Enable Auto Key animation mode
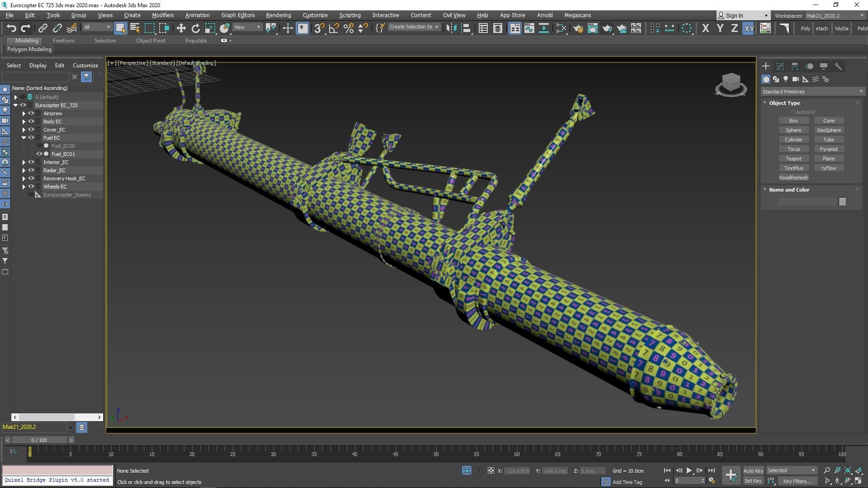The image size is (868, 488). [x=753, y=470]
